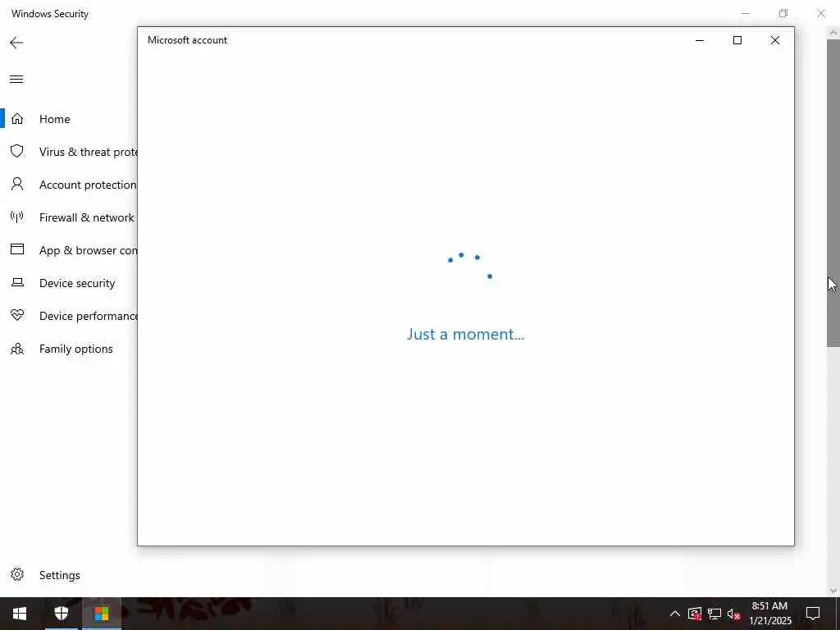Click the network status tray icon
The width and height of the screenshot is (840, 630).
pyautogui.click(x=714, y=614)
